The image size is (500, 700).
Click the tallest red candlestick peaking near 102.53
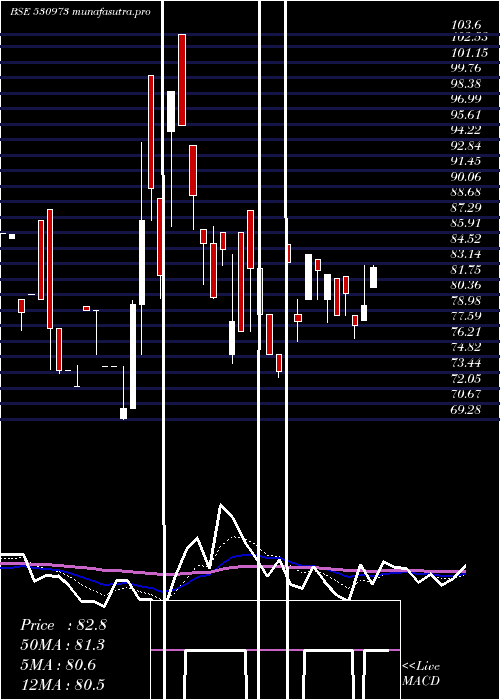pos(182,80)
